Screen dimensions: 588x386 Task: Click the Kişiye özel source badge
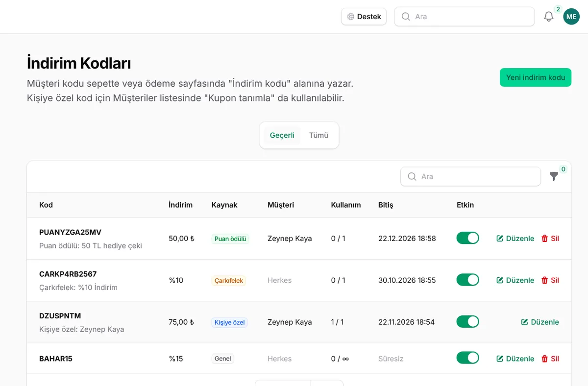point(229,322)
